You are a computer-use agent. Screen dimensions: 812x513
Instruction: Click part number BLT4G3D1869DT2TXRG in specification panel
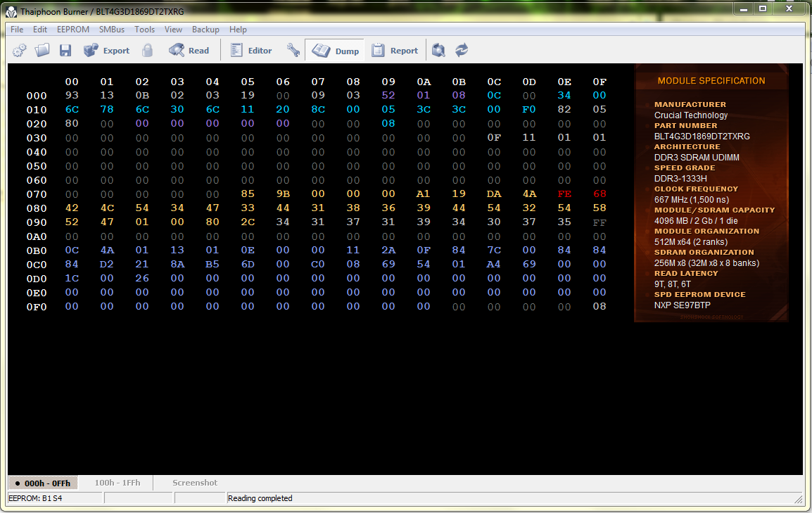point(702,137)
